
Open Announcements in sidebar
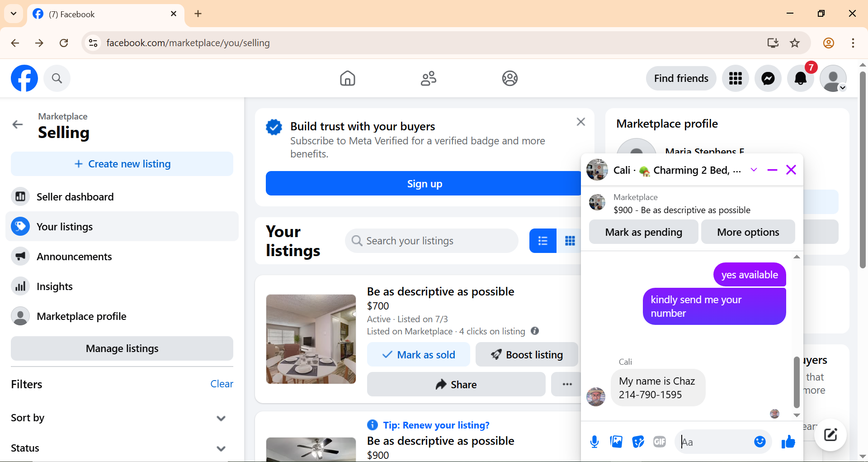[122, 257]
